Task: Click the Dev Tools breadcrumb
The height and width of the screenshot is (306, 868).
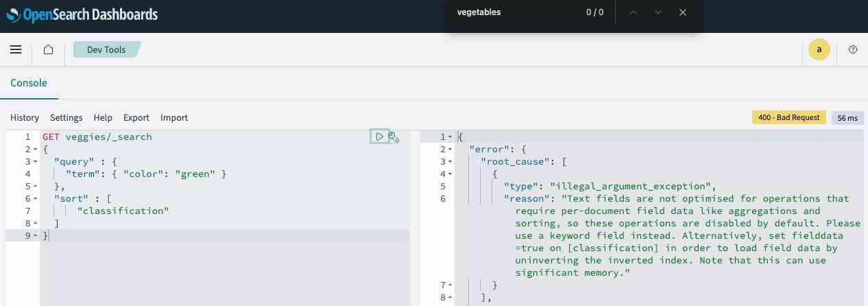Action: click(x=106, y=49)
